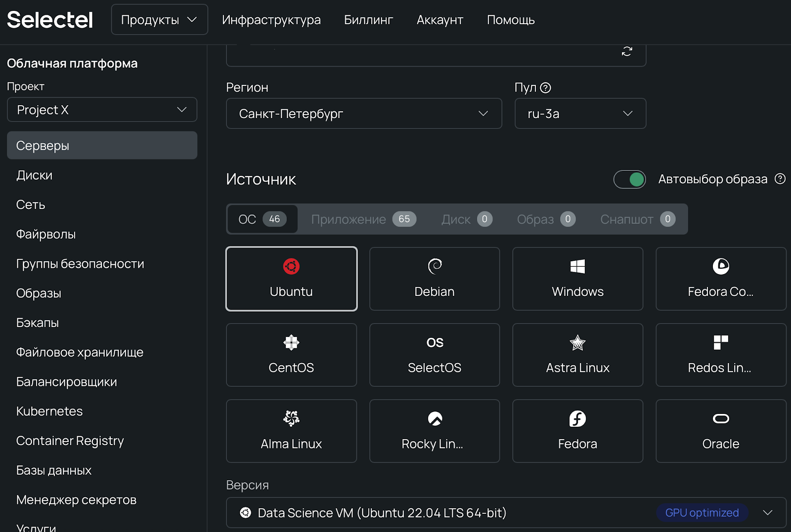This screenshot has width=791, height=532.
Task: Switch to the Приложение tab
Action: click(363, 219)
